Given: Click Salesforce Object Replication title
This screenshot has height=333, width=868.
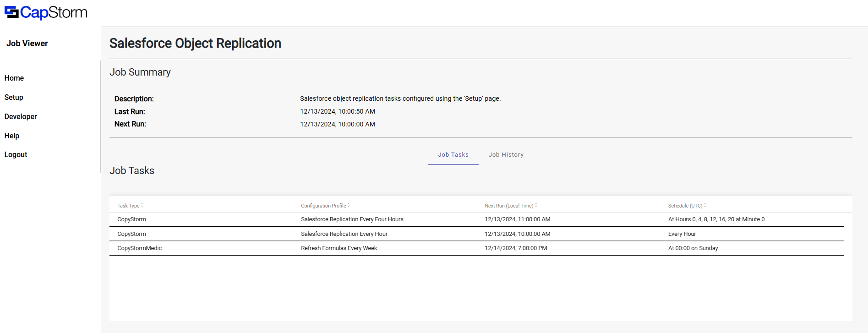Looking at the screenshot, I should click(195, 43).
